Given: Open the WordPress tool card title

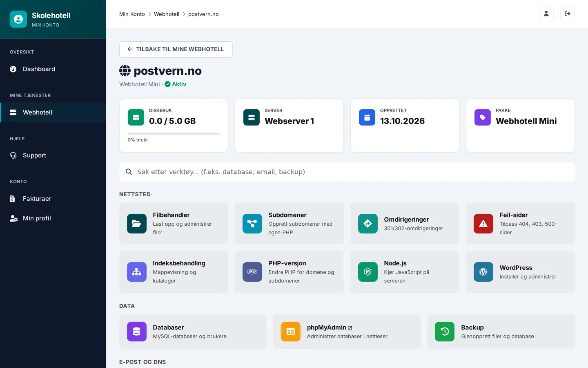Looking at the screenshot, I should click(x=516, y=268).
